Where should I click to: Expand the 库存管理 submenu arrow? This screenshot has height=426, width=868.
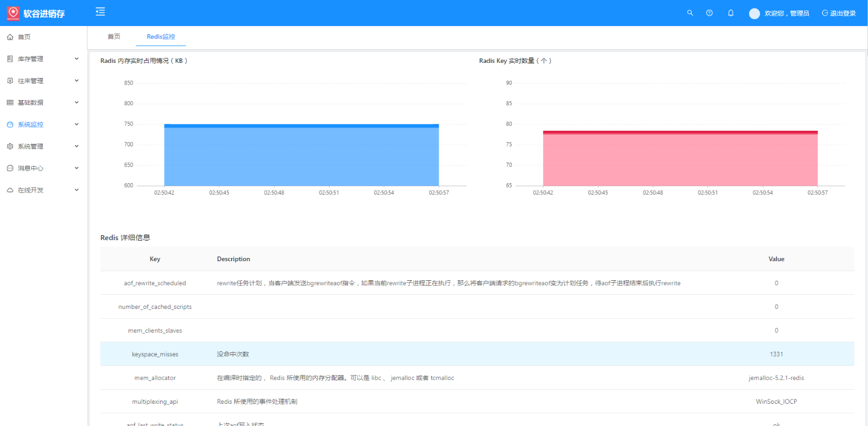tap(76, 59)
